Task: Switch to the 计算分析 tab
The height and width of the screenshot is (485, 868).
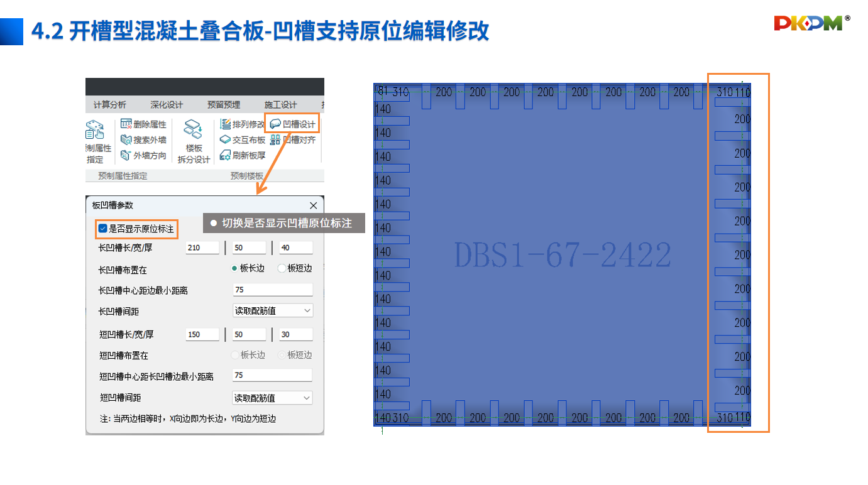Action: click(110, 105)
